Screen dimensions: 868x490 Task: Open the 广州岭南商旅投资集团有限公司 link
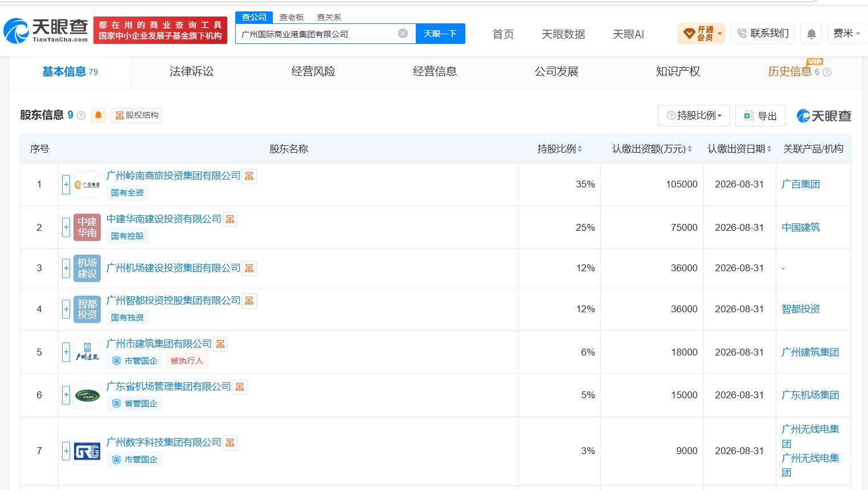[174, 176]
